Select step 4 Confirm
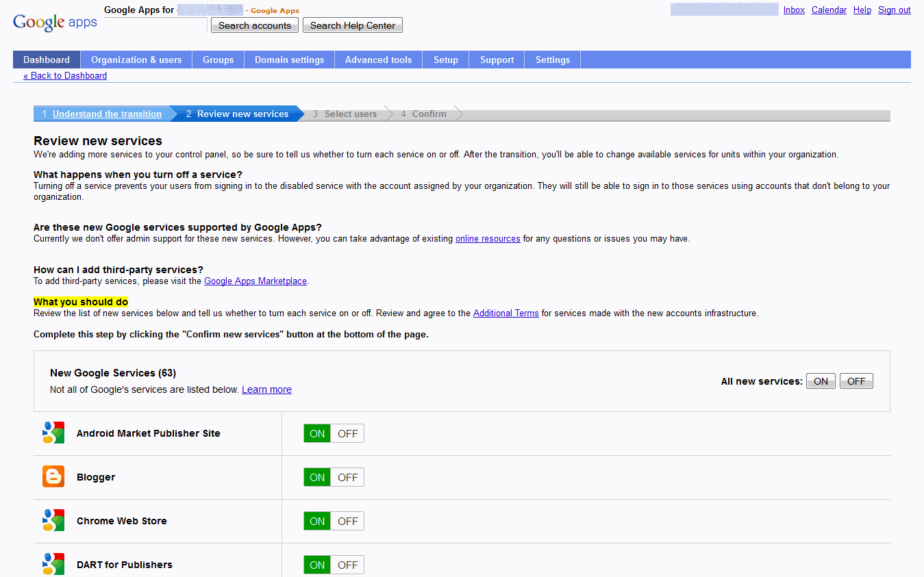Viewport: 924px width, 577px height. [x=424, y=114]
